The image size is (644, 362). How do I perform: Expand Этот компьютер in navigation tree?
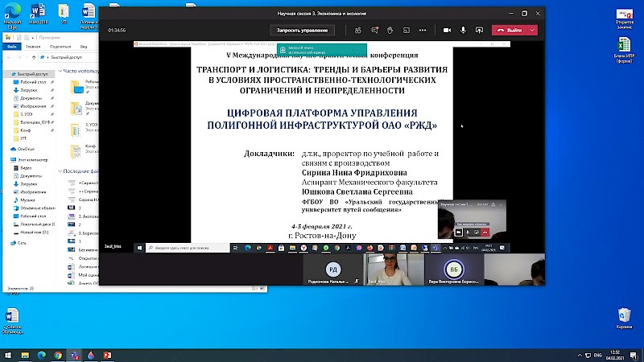click(x=5, y=160)
